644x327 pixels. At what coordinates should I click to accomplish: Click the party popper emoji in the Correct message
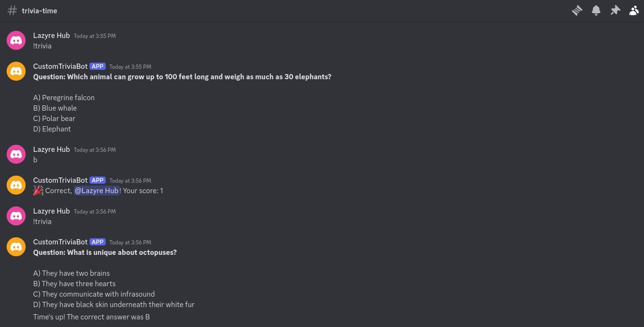[38, 190]
